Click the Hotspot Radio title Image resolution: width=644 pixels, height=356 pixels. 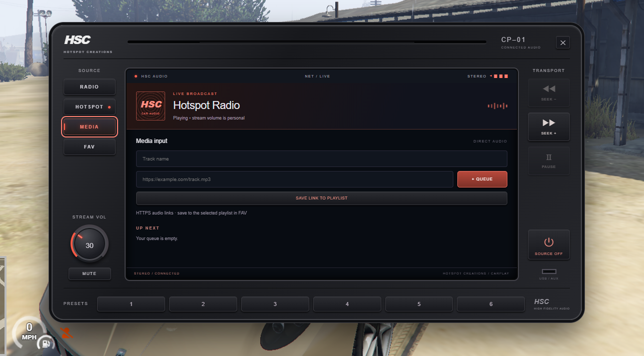click(x=206, y=105)
